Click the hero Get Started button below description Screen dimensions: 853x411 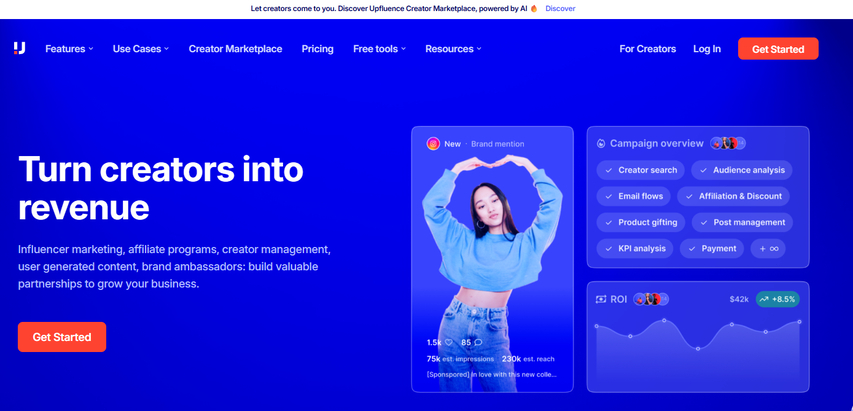coord(62,337)
